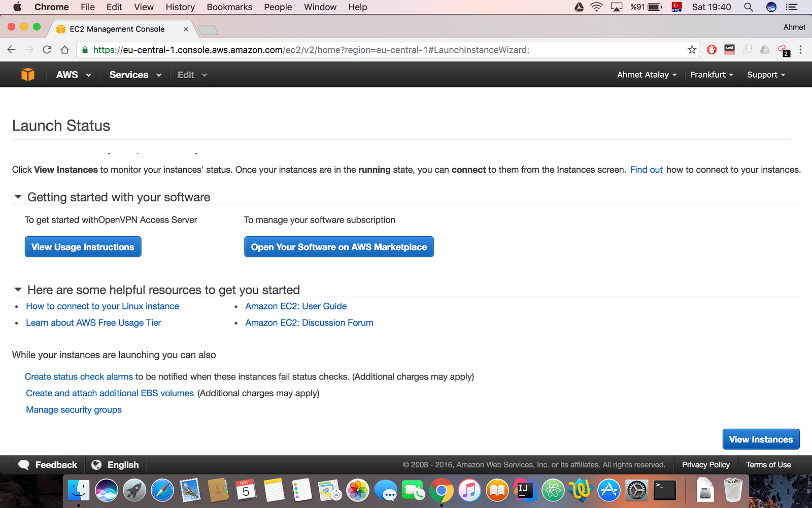Go to the Chrome home page
Screen dimensions: 812x508
64,50
